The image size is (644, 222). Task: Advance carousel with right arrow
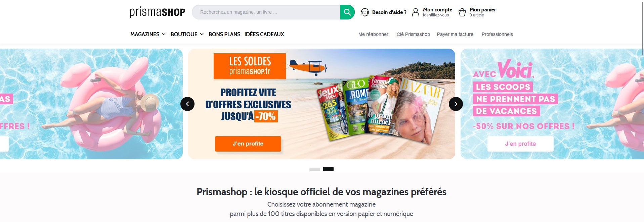pos(456,104)
